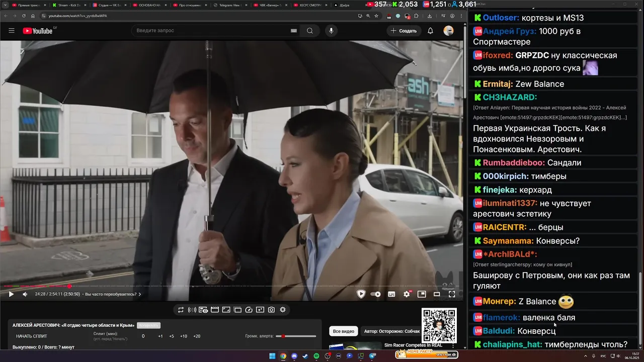This screenshot has height=362, width=644.
Task: Click the magnifier search button
Action: (x=310, y=31)
